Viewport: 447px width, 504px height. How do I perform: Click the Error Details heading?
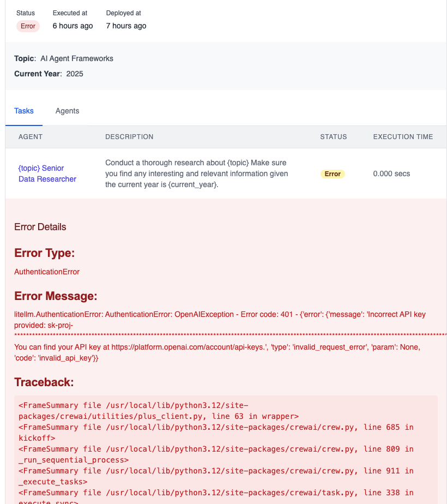click(40, 227)
